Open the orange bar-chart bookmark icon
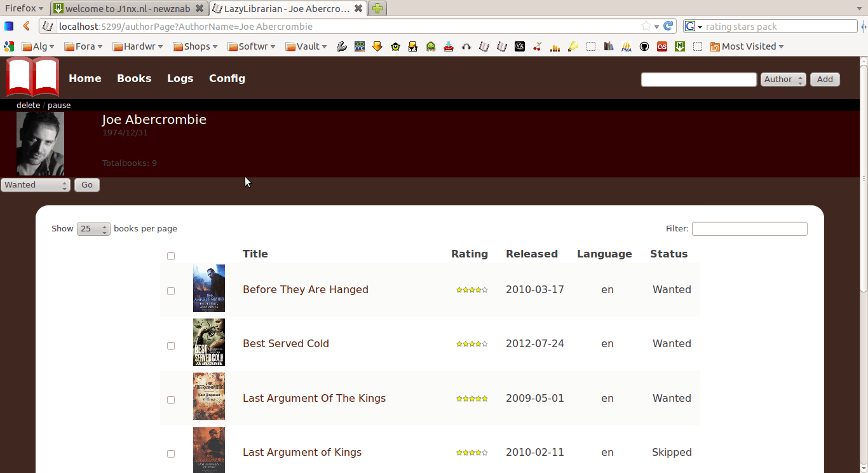Viewport: 868px width, 473px height. (x=555, y=46)
